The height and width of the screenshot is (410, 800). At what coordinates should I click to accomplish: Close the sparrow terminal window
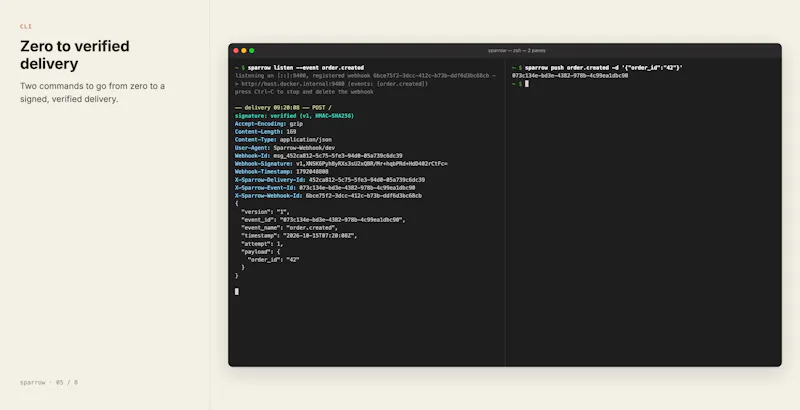click(x=236, y=50)
